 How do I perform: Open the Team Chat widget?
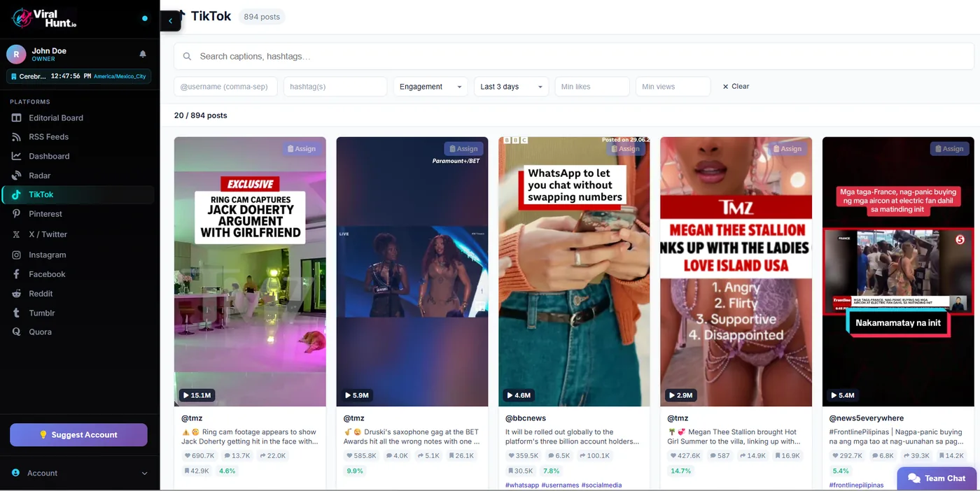click(937, 478)
